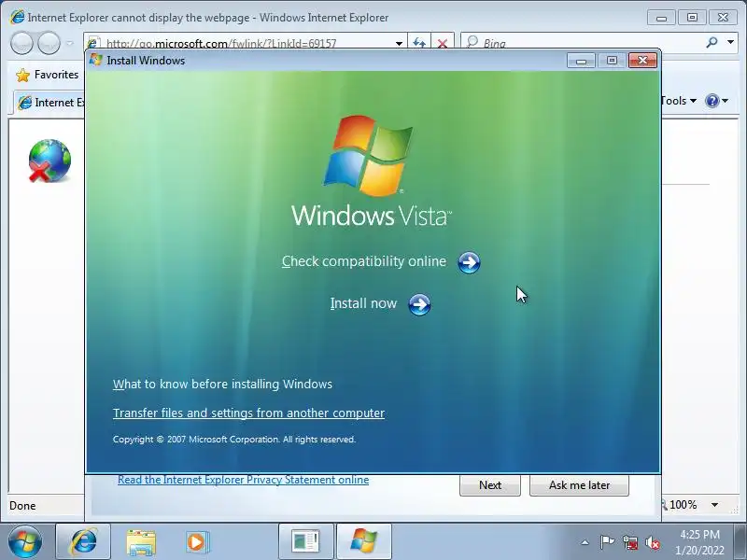Image resolution: width=747 pixels, height=560 pixels.
Task: Click the Internet Explorer Back button
Action: tap(21, 43)
